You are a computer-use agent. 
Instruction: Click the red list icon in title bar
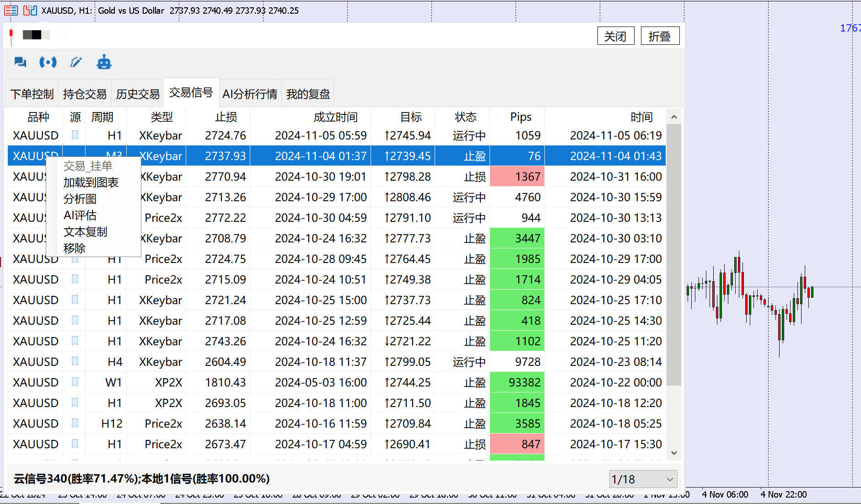(x=11, y=11)
